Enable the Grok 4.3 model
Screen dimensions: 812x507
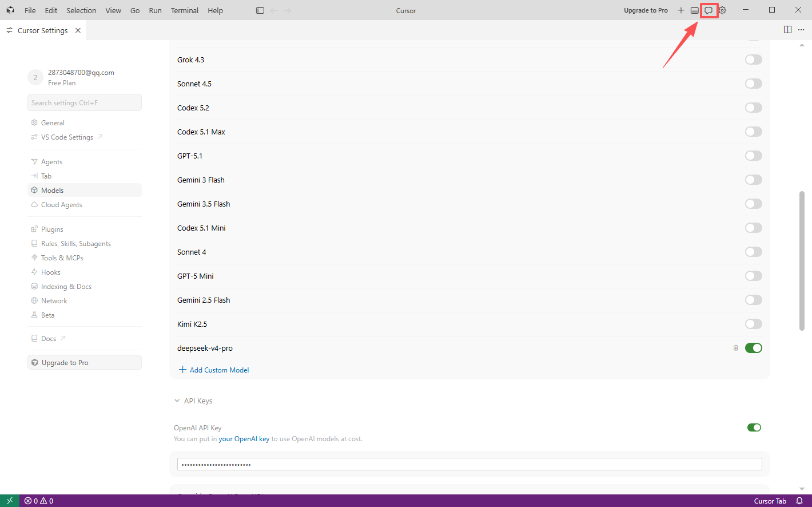tap(754, 60)
